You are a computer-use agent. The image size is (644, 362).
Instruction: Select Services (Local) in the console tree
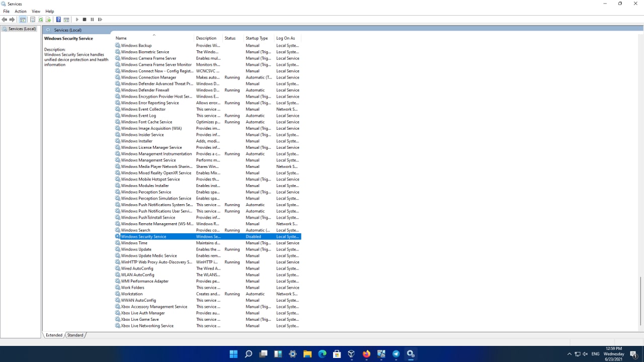click(x=22, y=29)
